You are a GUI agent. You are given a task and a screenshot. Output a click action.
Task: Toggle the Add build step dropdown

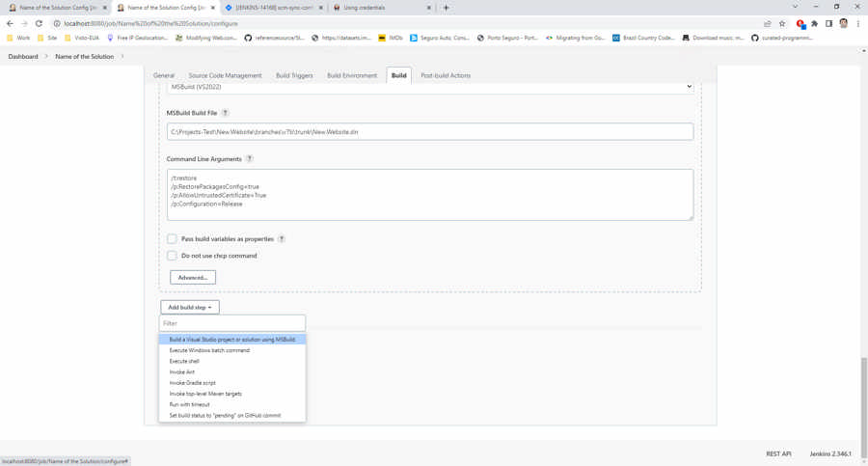click(x=190, y=307)
